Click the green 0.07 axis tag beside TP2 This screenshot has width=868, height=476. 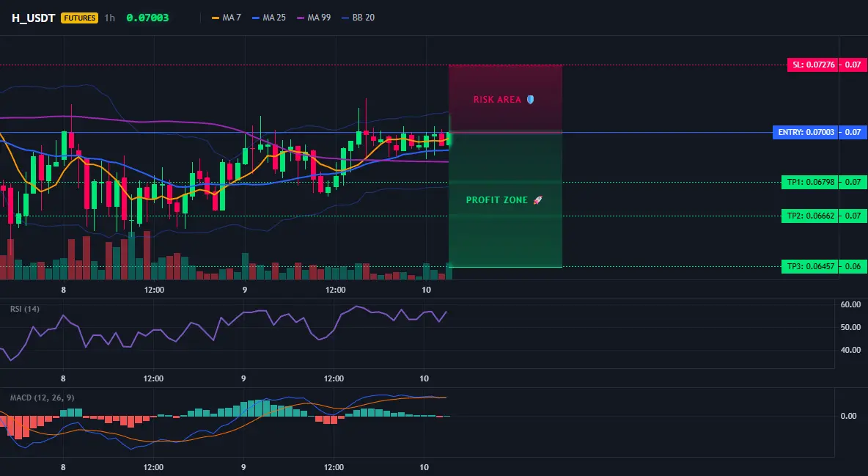853,216
